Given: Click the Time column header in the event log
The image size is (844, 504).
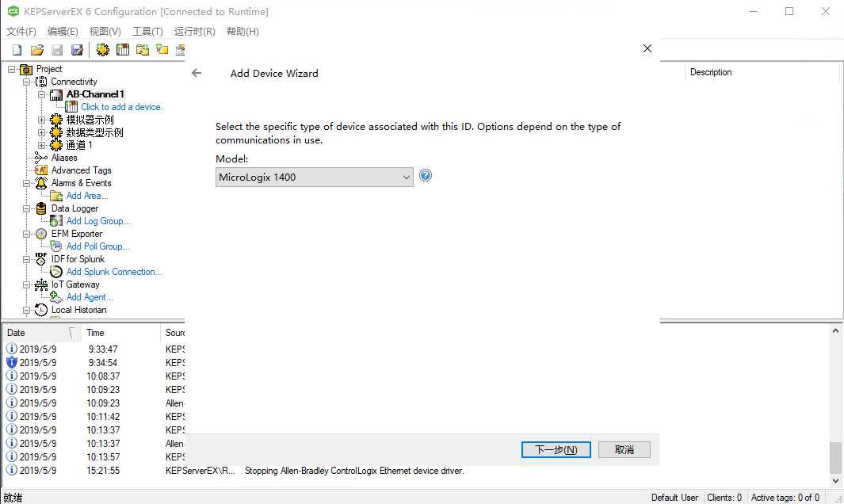Looking at the screenshot, I should 120,333.
